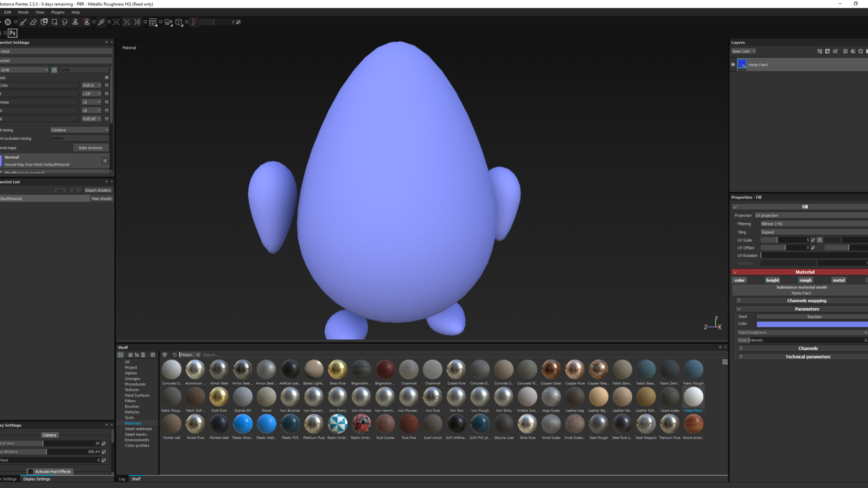Remove the Materi... filter tag with X
Image resolution: width=868 pixels, height=488 pixels.
click(198, 355)
